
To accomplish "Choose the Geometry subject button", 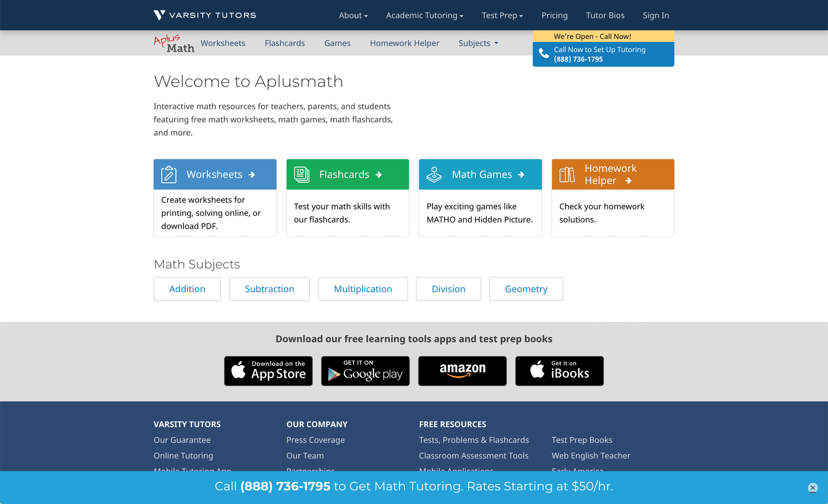I will [526, 289].
